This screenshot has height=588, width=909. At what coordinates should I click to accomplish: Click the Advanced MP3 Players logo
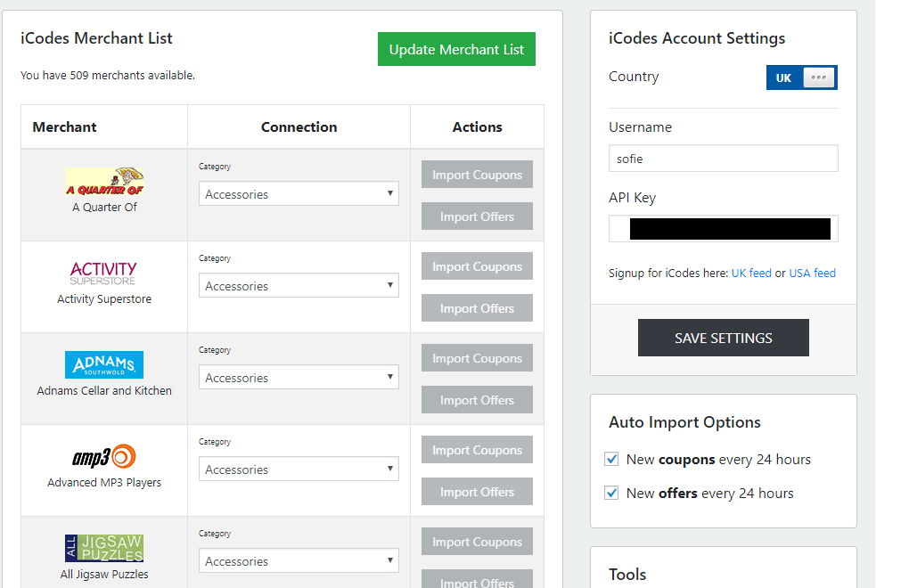(x=104, y=456)
